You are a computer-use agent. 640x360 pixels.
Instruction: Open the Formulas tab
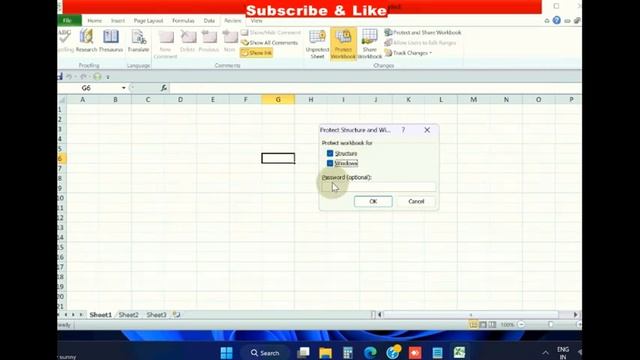coord(183,20)
